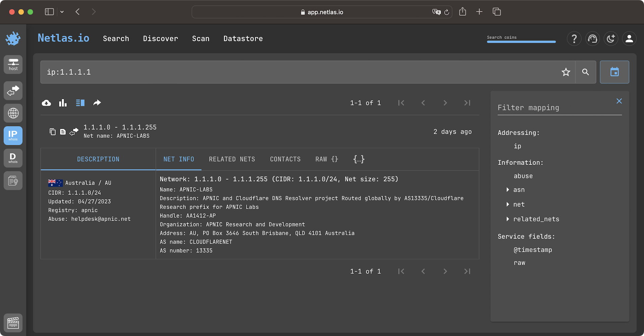
Task: Expand the net filter mapping section
Action: (x=508, y=204)
